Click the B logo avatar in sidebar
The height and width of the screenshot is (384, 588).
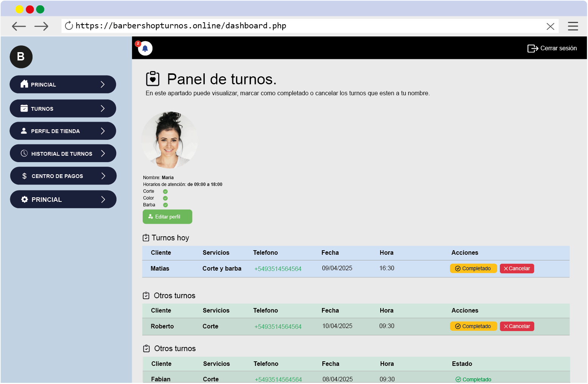coord(21,57)
